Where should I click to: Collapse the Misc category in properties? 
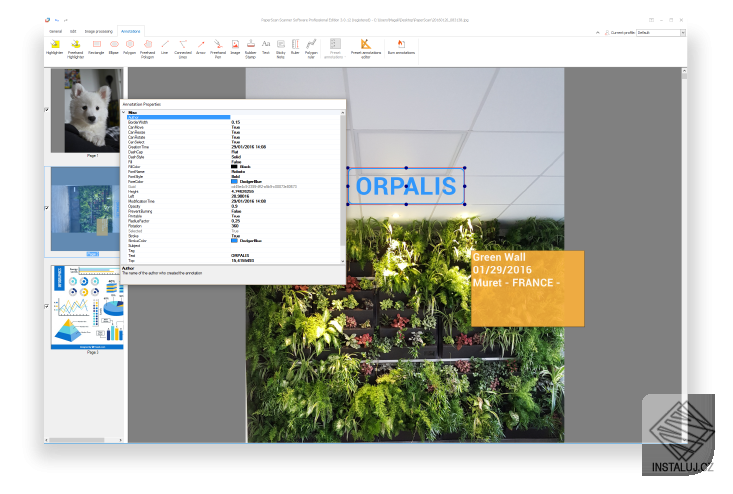[124, 113]
